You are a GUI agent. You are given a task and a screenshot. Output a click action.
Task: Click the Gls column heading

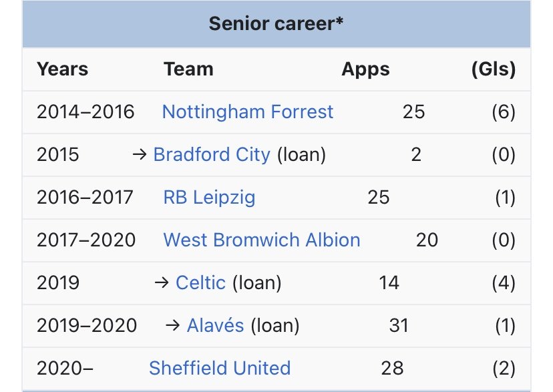493,69
